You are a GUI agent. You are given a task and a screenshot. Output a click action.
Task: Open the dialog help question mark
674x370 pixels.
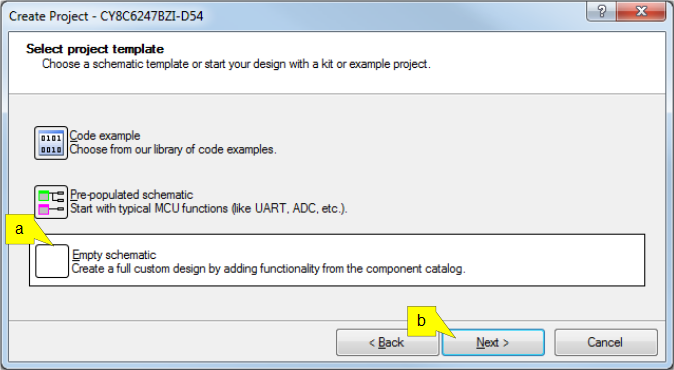[x=601, y=11]
